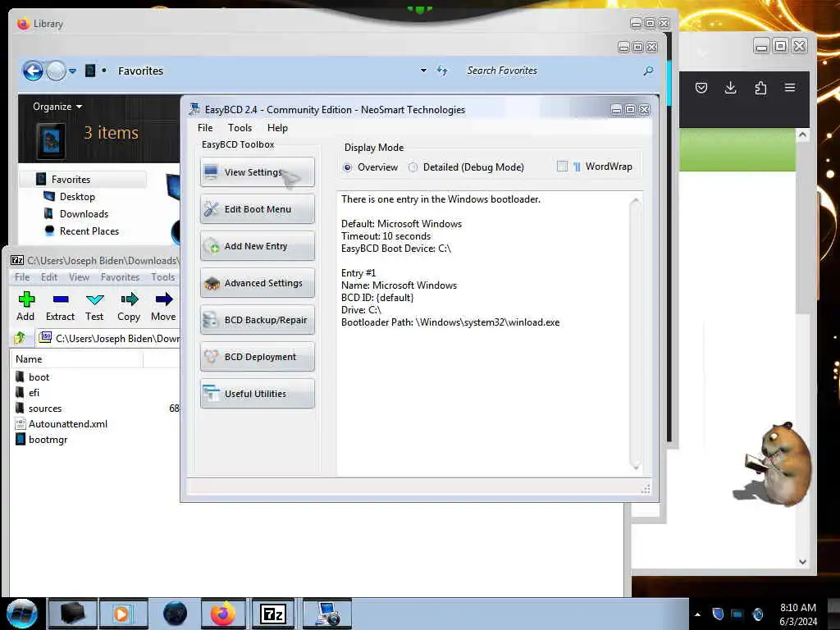Open Edit Boot Menu section
The height and width of the screenshot is (630, 840).
click(257, 209)
